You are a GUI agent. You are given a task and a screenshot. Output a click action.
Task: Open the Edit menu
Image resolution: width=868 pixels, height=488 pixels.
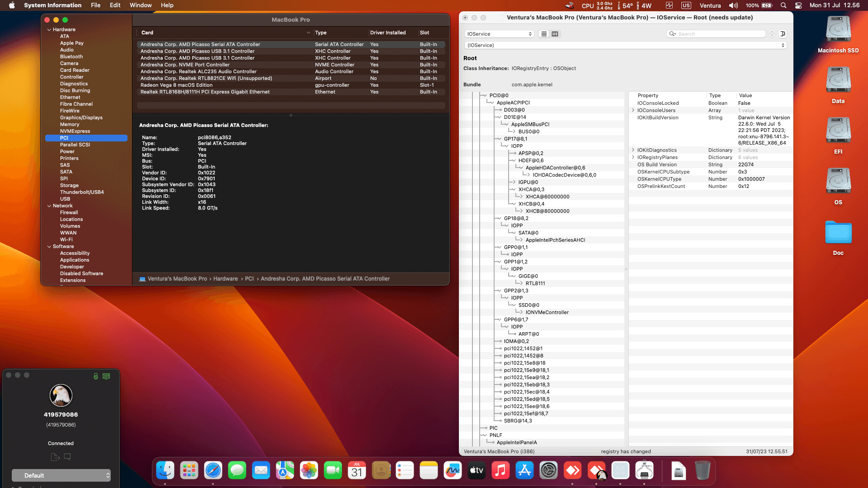(115, 5)
